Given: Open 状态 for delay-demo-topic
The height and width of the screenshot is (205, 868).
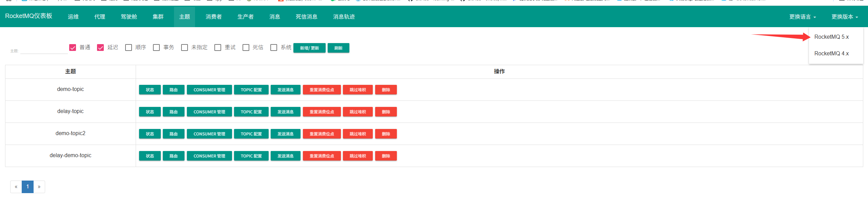Looking at the screenshot, I should pyautogui.click(x=150, y=156).
